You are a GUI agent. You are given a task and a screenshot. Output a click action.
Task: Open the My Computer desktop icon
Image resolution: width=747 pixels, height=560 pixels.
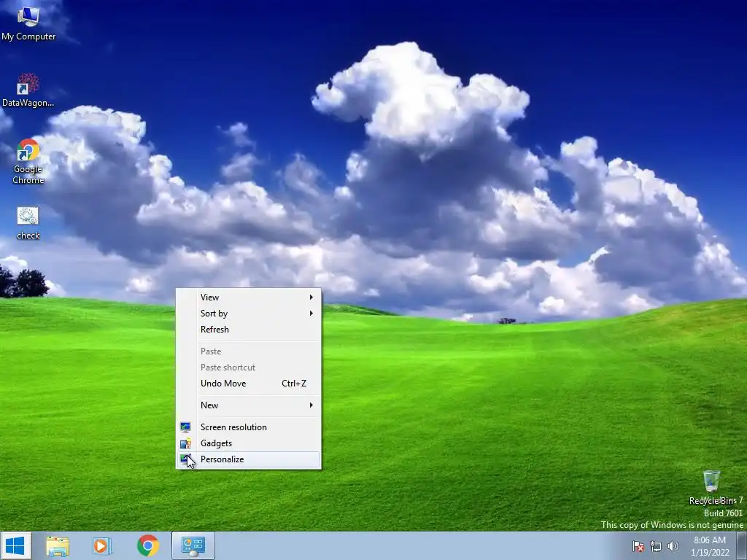tap(28, 24)
